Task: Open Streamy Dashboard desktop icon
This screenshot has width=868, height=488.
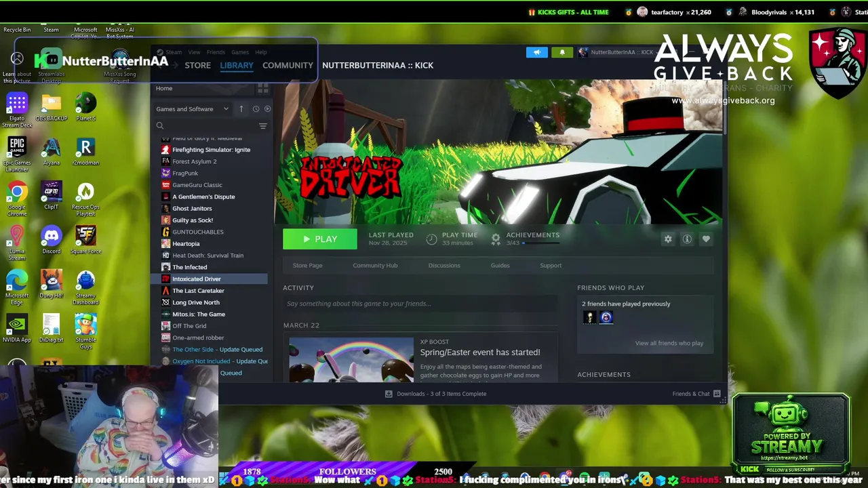Action: pos(85,287)
